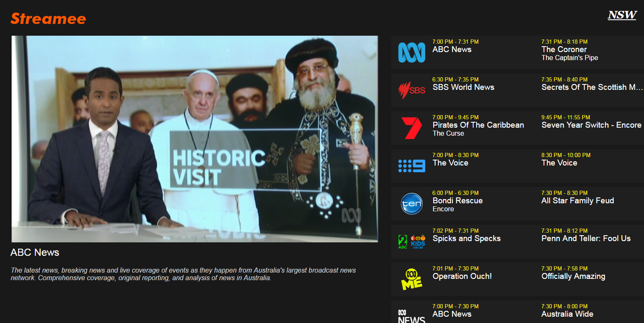Image resolution: width=644 pixels, height=323 pixels.
Task: Select 'The Voice' at 7:00 PM
Action: click(450, 163)
